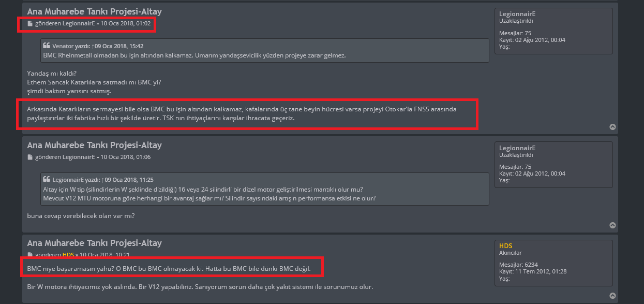Click the document icon beside the 01:02 post byline
The image size is (644, 304).
(x=30, y=24)
